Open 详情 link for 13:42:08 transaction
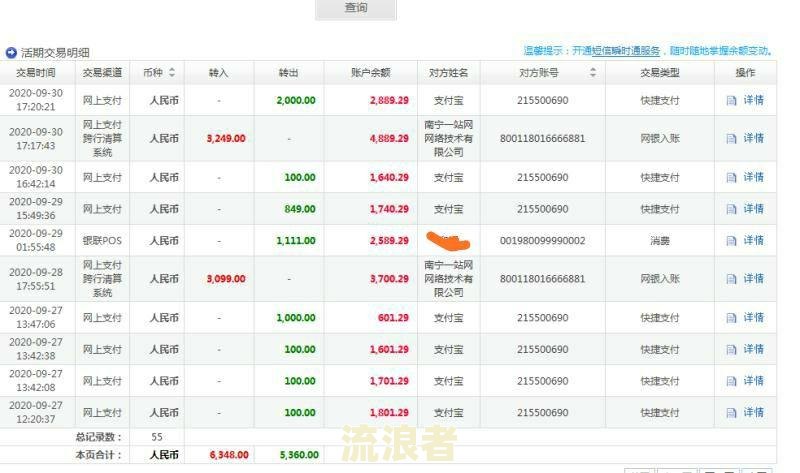The height and width of the screenshot is (473, 800). pyautogui.click(x=754, y=381)
